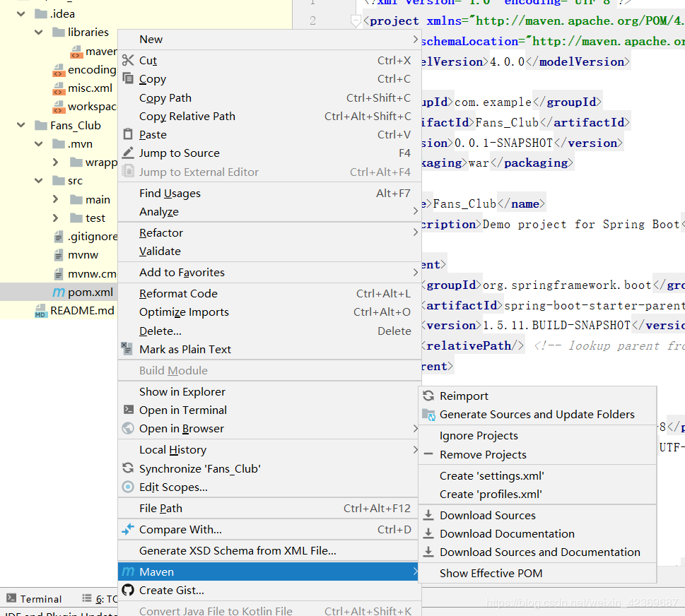This screenshot has height=616, width=685.
Task: Click the misc.xml file icon
Action: tap(58, 88)
